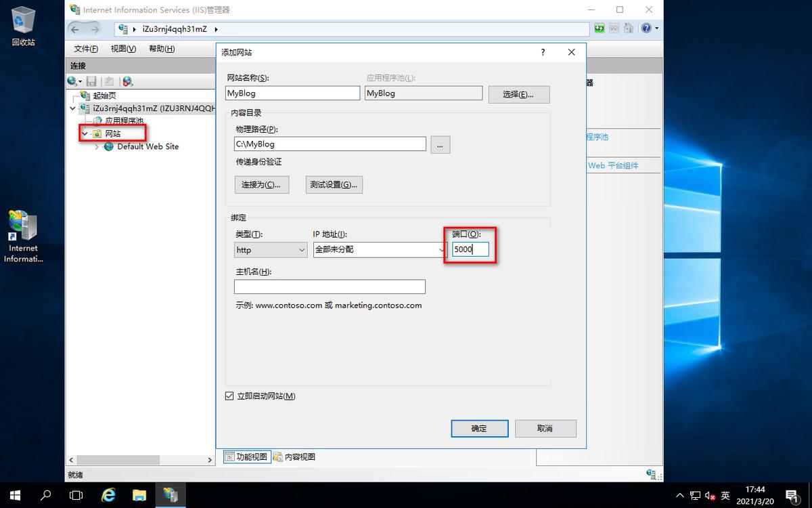Open File Explorer from the taskbar
This screenshot has width=812, height=508.
(139, 495)
